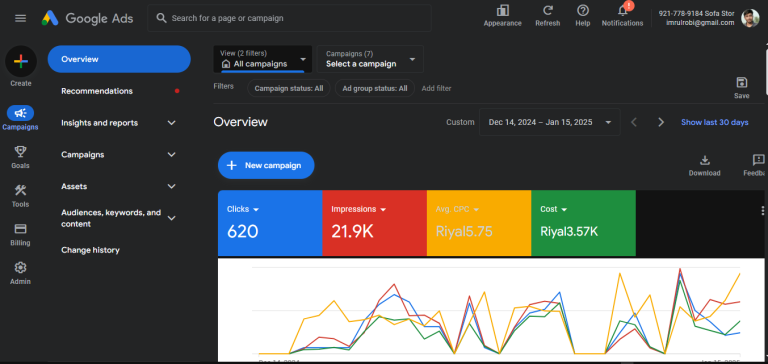The width and height of the screenshot is (768, 364).
Task: Select the blue Clicks scorecard tile
Action: click(x=270, y=223)
